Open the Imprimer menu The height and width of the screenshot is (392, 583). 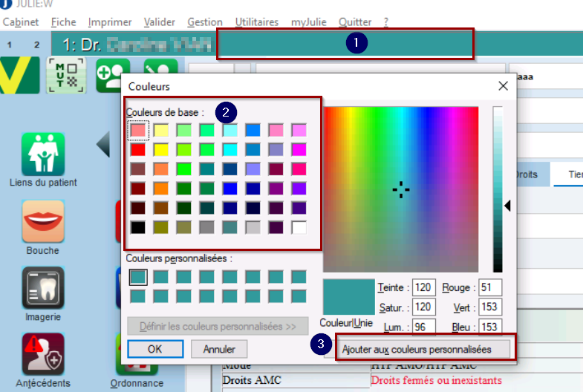(110, 22)
